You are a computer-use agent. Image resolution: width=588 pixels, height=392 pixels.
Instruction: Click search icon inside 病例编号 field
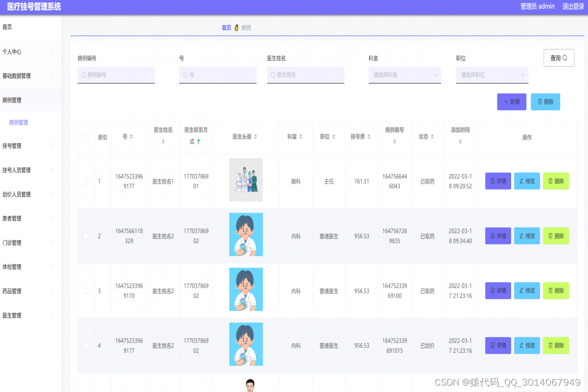(83, 75)
